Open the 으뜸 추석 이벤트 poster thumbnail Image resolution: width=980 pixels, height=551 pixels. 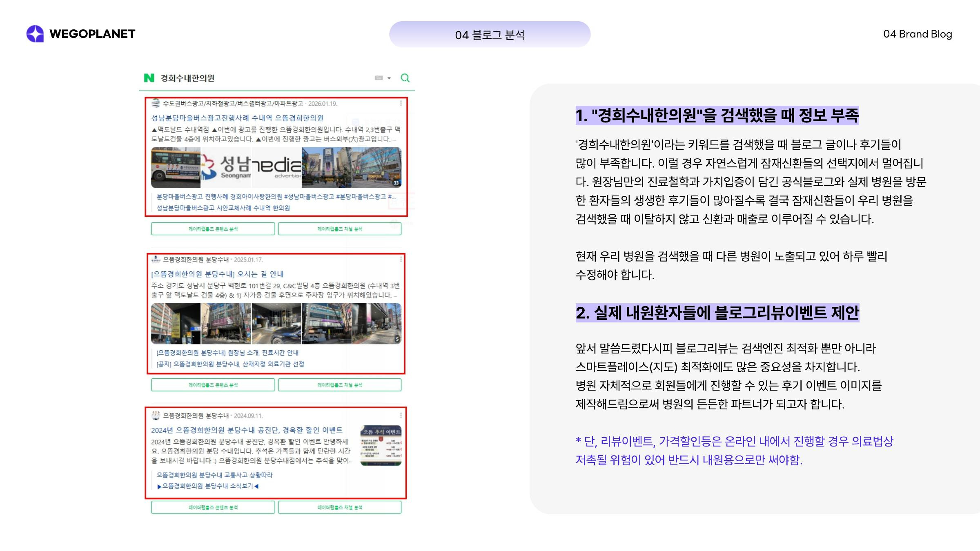tap(381, 445)
